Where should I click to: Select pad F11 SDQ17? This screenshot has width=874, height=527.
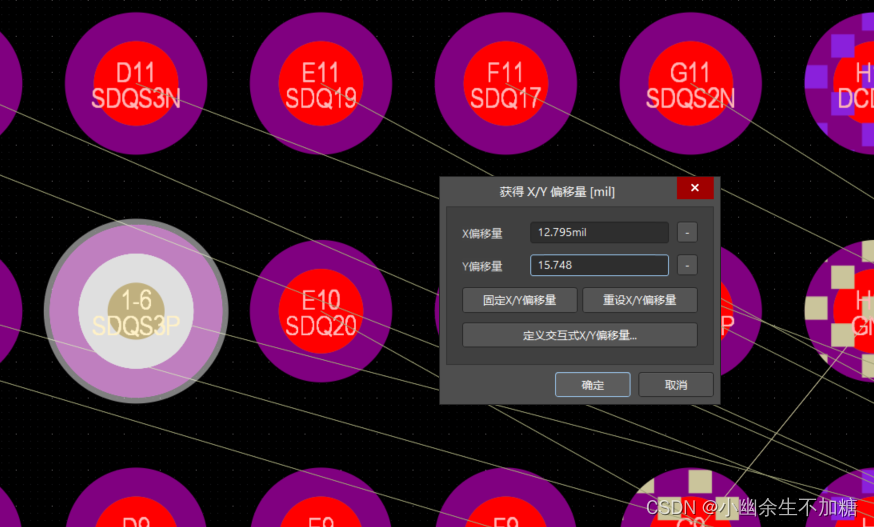tap(506, 84)
